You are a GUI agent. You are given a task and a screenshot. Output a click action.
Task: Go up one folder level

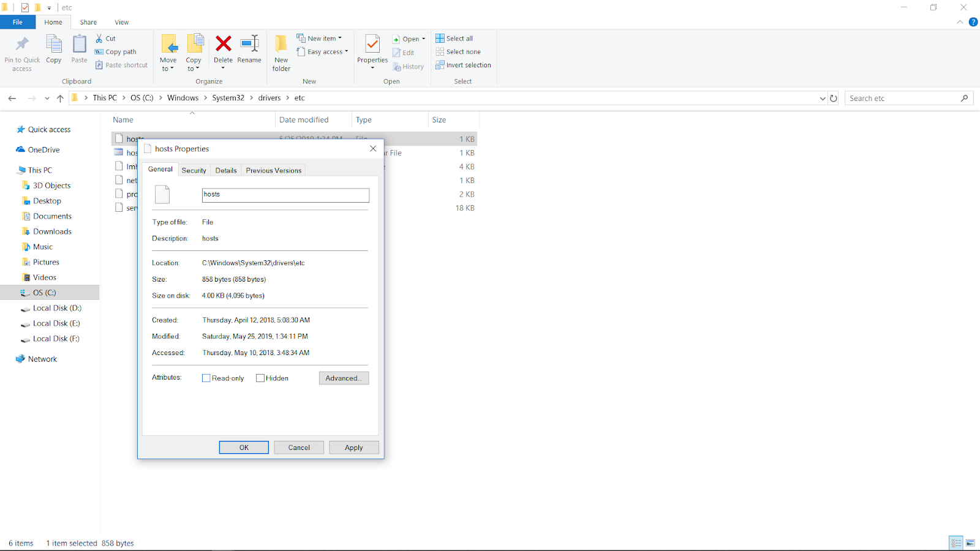[60, 98]
